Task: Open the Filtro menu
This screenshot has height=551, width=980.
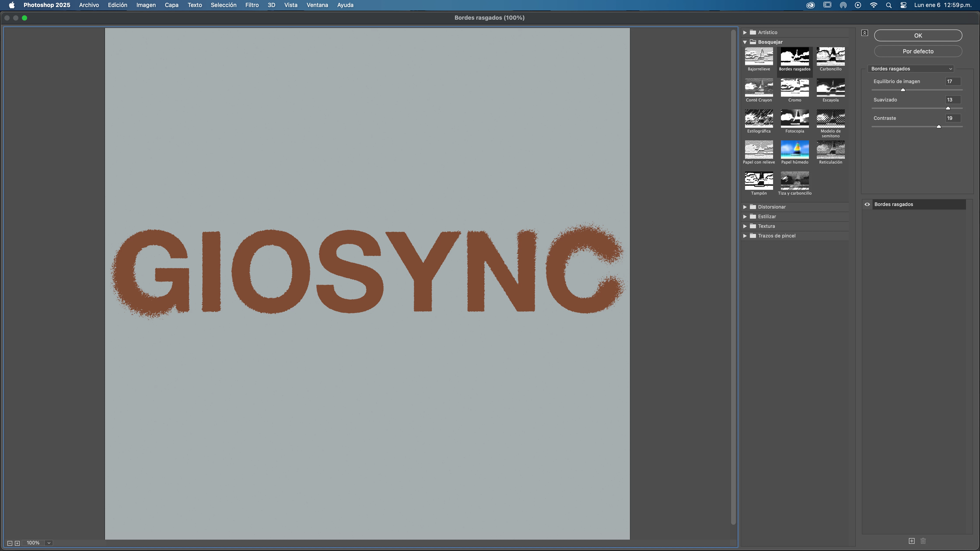Action: tap(252, 5)
